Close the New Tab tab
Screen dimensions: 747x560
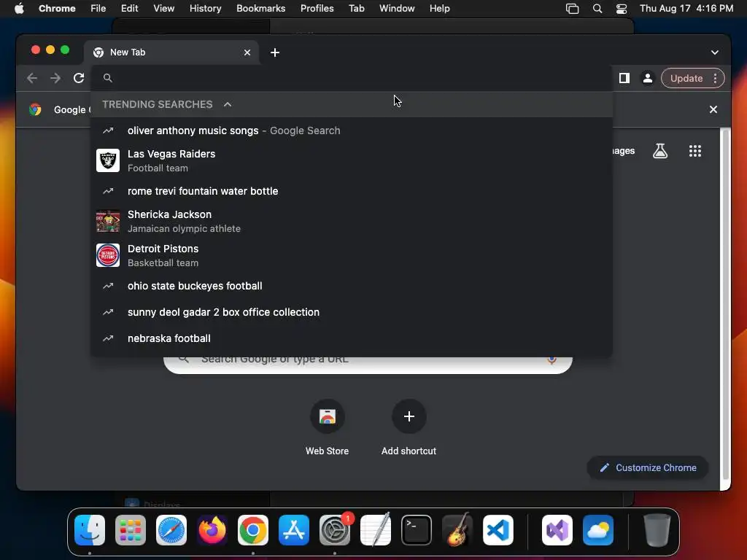click(247, 52)
